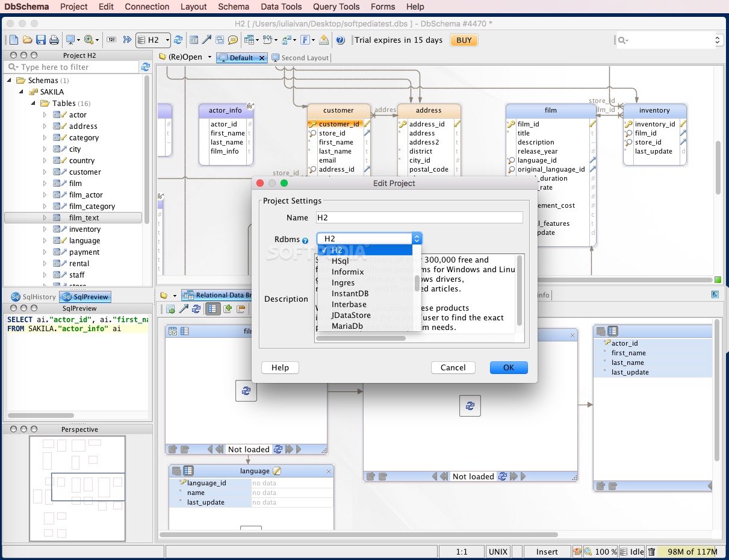
Task: Collapse the SAKILA schema node
Action: 21,92
